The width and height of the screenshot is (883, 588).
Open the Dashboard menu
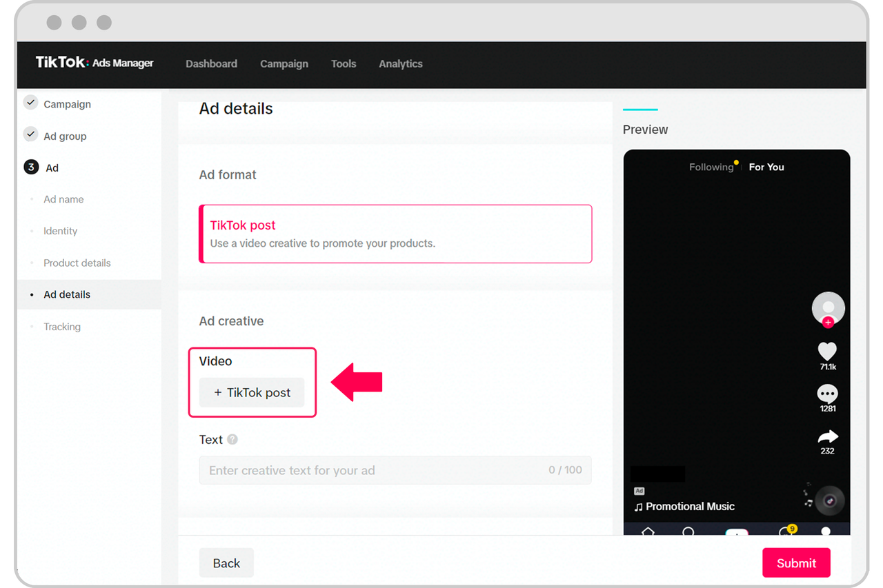click(211, 63)
